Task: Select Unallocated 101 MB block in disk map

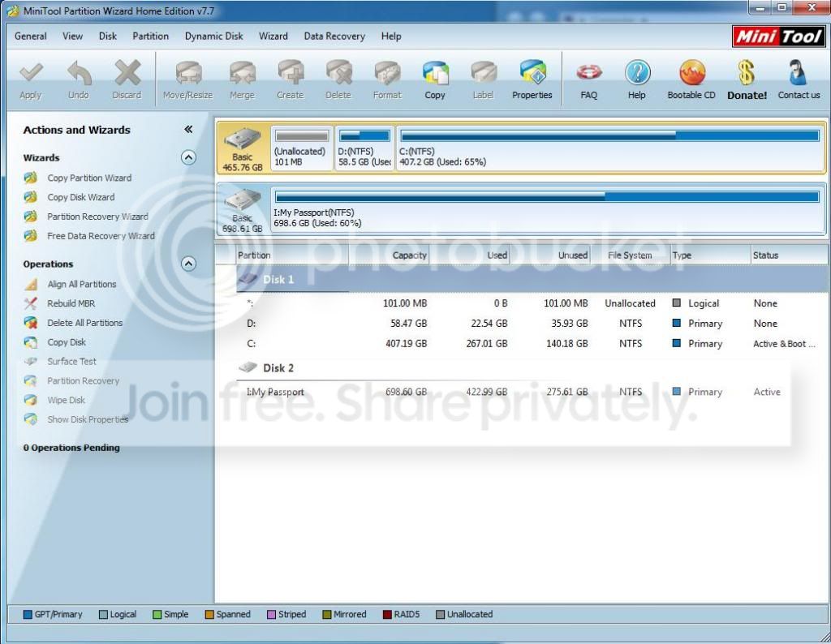Action: pos(302,148)
